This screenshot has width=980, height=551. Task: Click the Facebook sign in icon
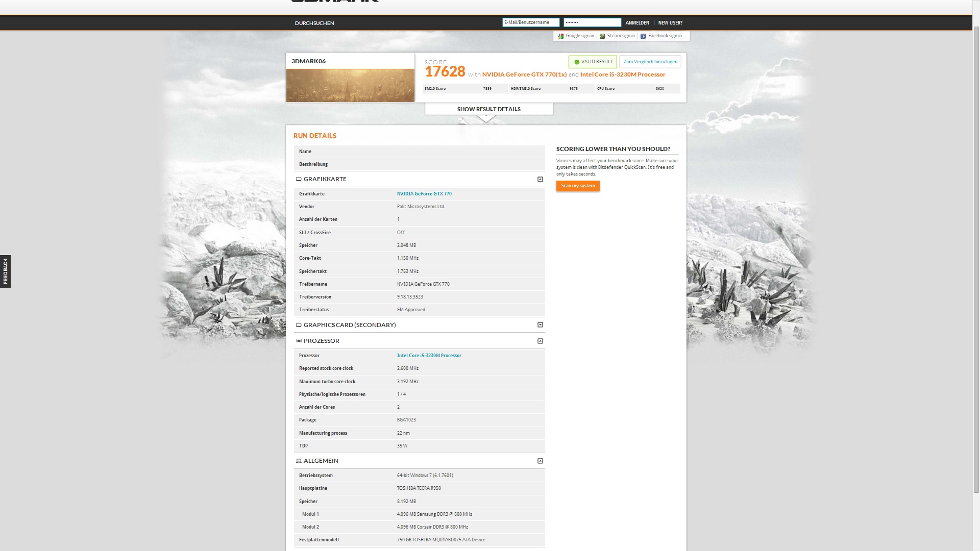643,36
